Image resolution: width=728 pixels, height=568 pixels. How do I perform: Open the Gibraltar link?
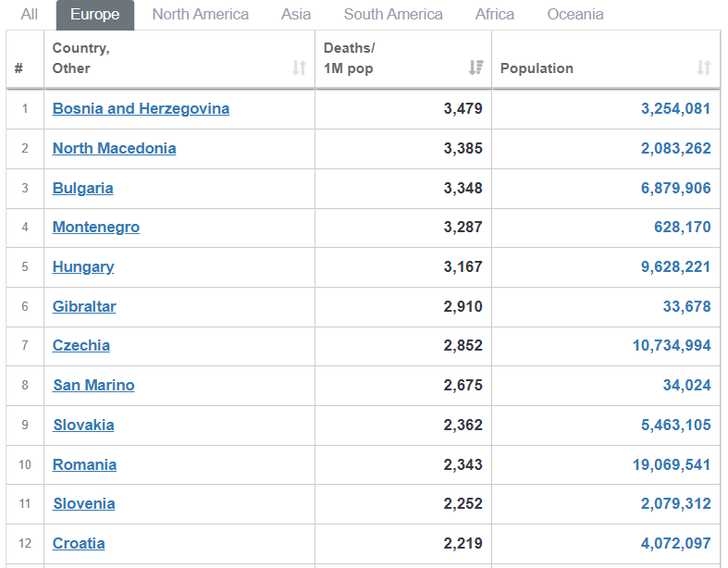[x=84, y=307]
